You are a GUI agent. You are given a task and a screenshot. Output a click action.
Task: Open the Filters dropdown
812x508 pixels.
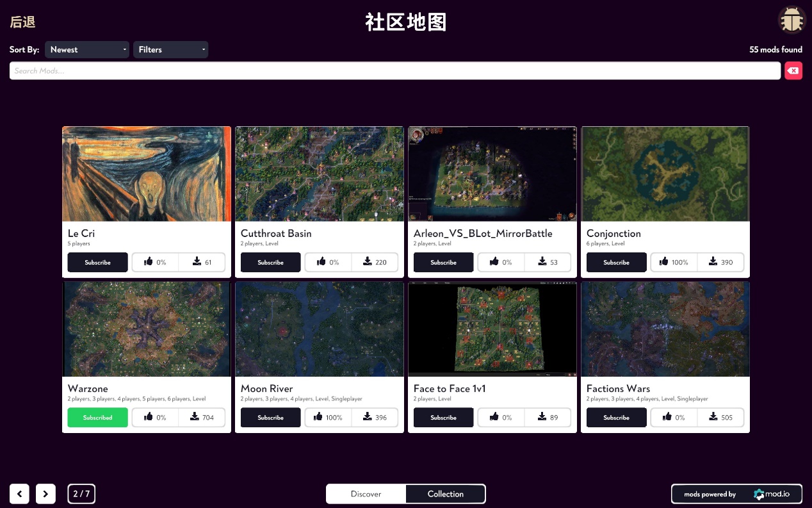coord(170,49)
